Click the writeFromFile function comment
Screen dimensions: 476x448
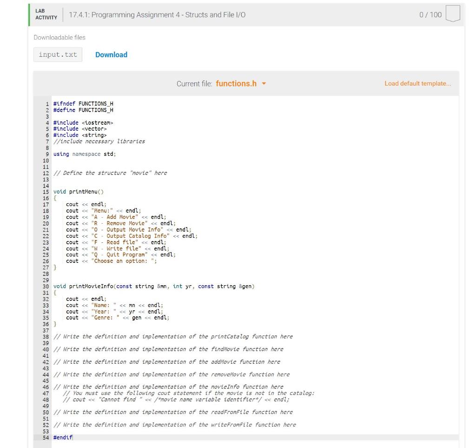[x=175, y=425]
